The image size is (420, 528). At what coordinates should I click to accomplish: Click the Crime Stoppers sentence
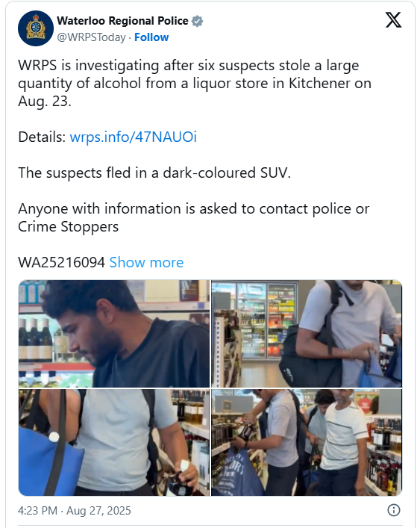tap(194, 217)
